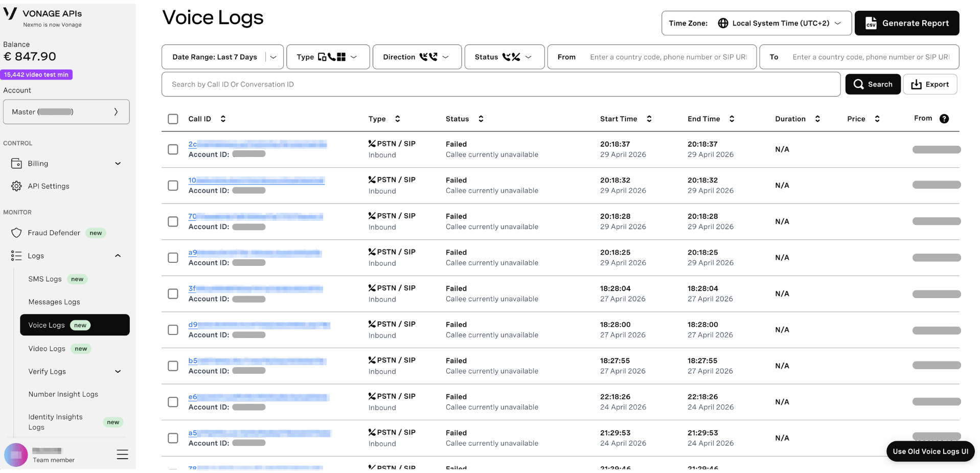Screen dimensions: 980x473
Task: Click the Logs list icon
Action: click(x=16, y=256)
